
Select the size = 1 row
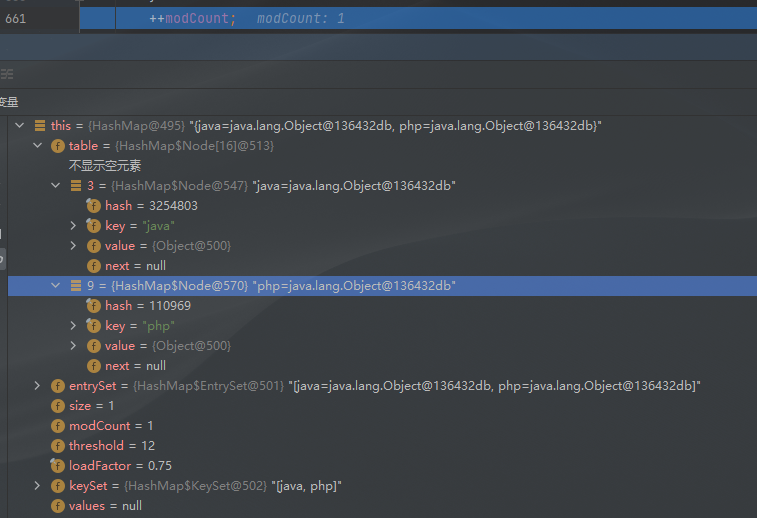tap(382, 406)
